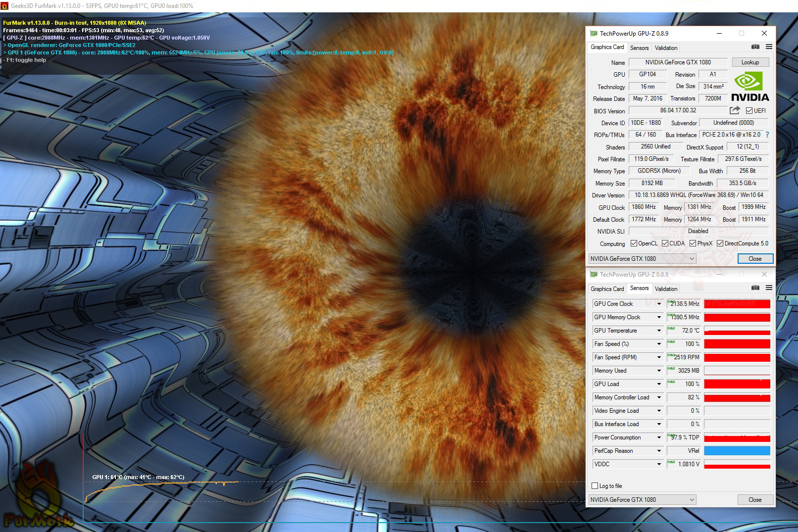This screenshot has width=798, height=532.
Task: Take a screenshot with the camera icon in the upper GPU-Z window
Action: pyautogui.click(x=755, y=47)
